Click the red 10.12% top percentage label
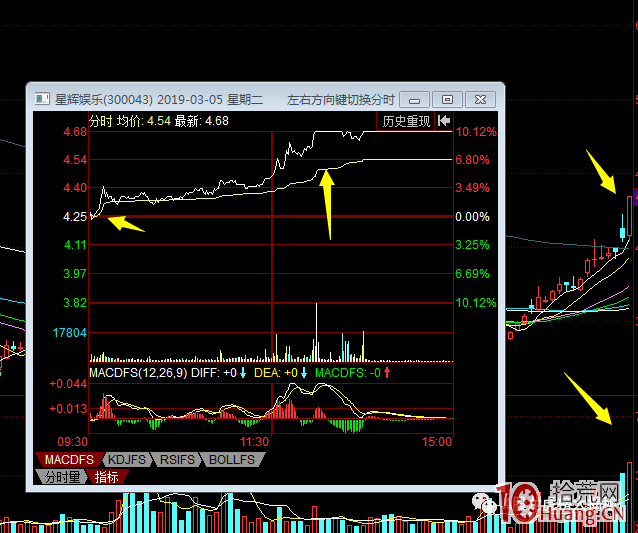Image resolution: width=638 pixels, height=533 pixels. 476,132
